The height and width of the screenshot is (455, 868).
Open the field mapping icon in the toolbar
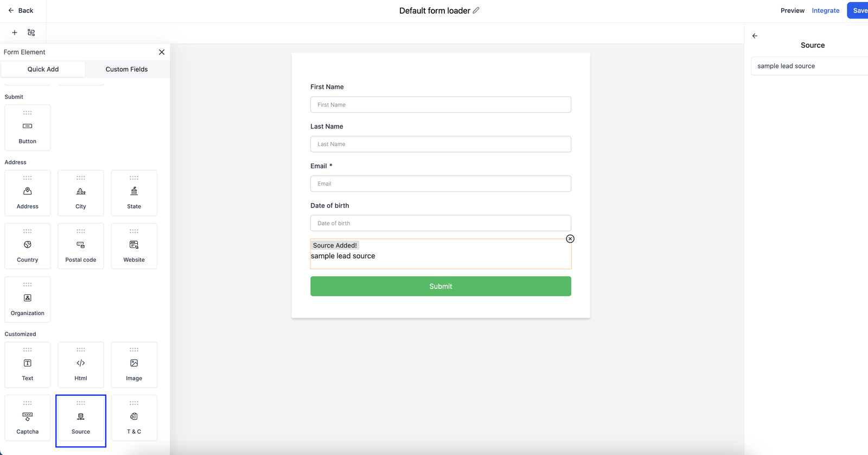point(31,33)
